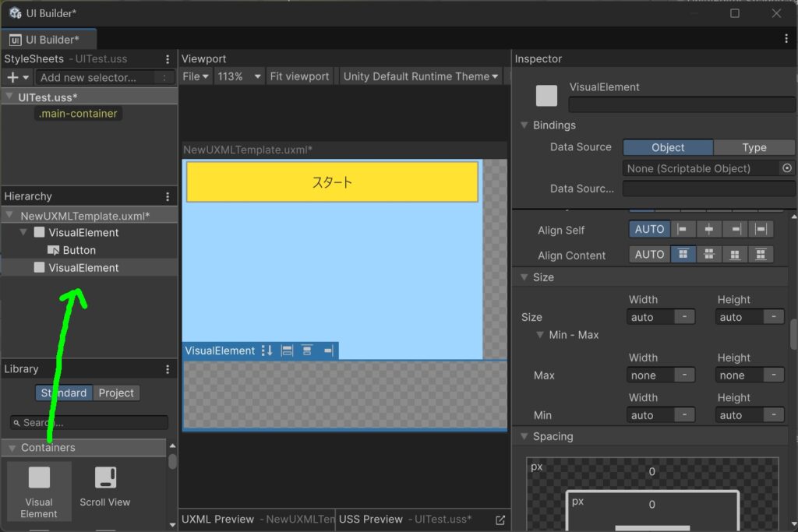Click the Button element icon in Hierarchy

click(54, 250)
